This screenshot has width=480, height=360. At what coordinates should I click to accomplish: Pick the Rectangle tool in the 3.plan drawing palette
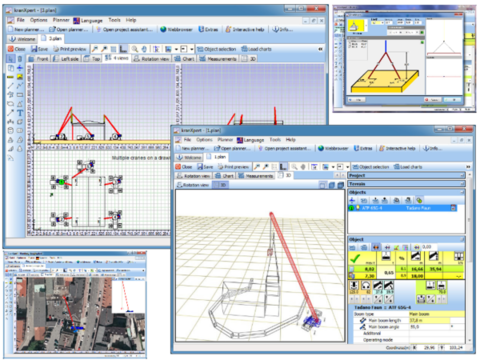pos(20,95)
